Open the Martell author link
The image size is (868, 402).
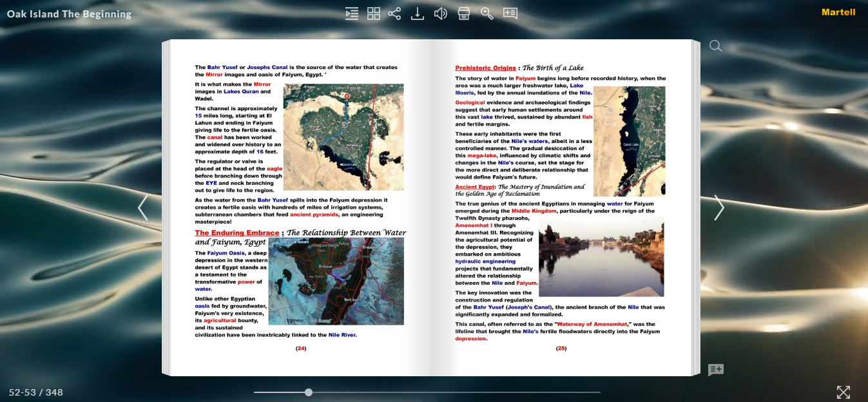click(x=838, y=12)
